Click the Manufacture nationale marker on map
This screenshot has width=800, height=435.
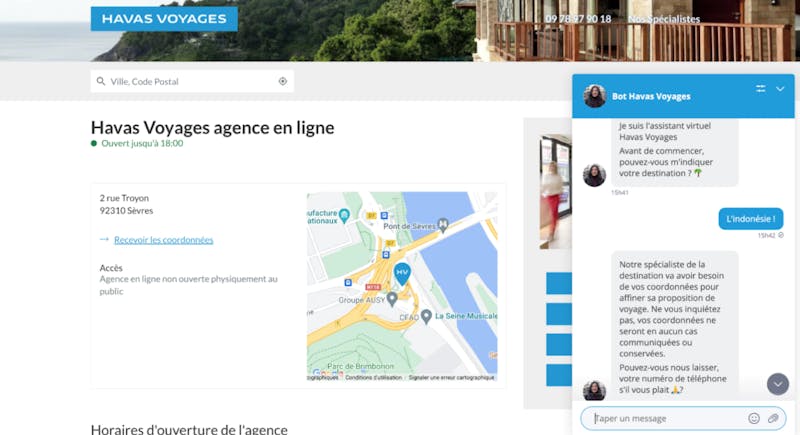pos(344,216)
